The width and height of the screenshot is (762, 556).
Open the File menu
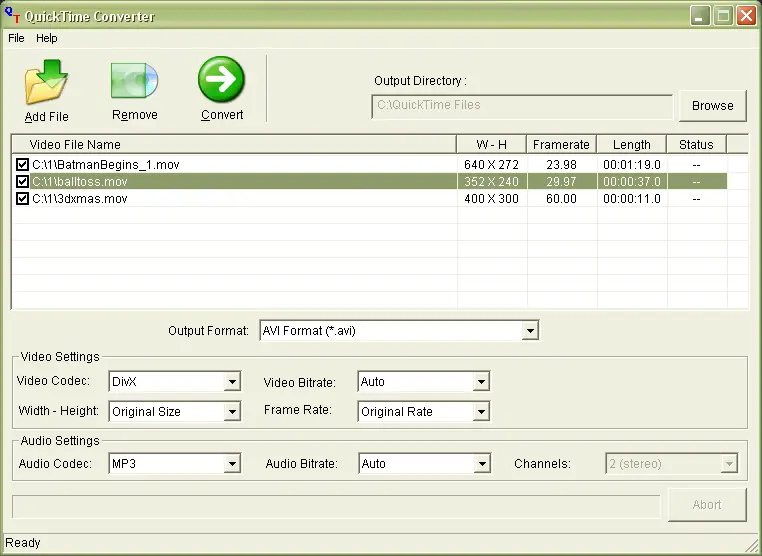[x=16, y=38]
